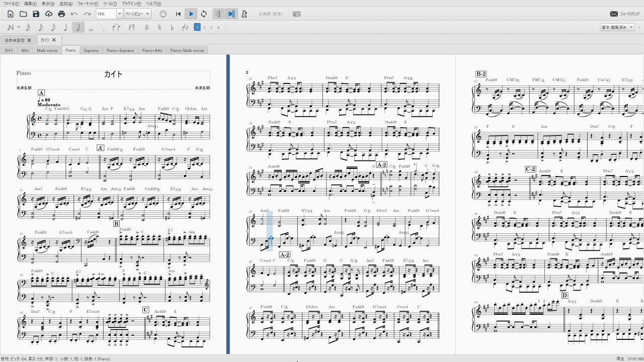This screenshot has height=362, width=644.
Task: Select the half note duration
Action: (x=78, y=28)
